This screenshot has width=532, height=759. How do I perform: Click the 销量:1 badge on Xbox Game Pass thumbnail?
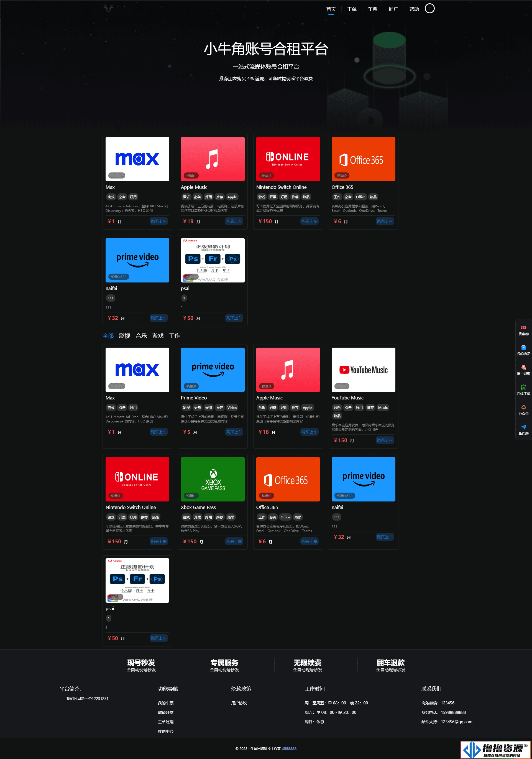point(191,496)
